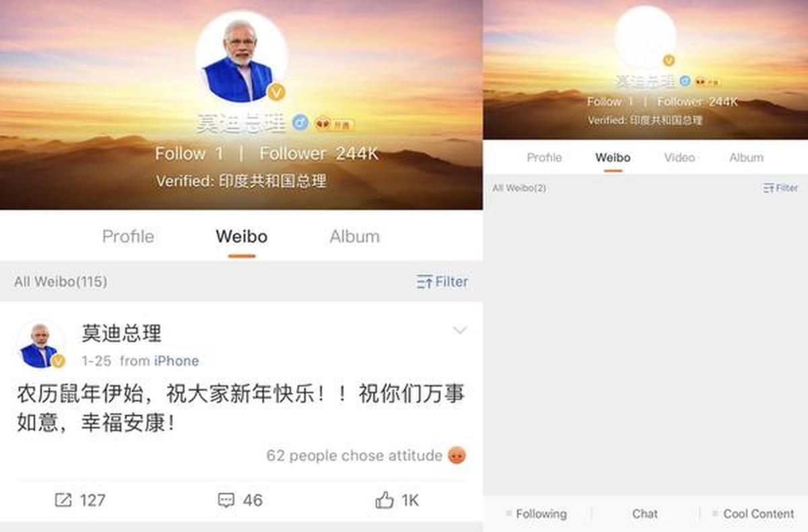This screenshot has height=532, width=808.
Task: Open the Chat button at bottom
Action: click(644, 513)
